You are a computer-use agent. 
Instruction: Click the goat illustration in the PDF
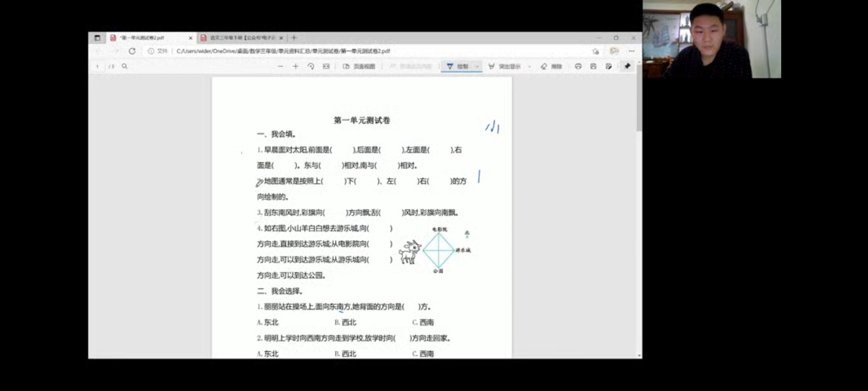410,252
